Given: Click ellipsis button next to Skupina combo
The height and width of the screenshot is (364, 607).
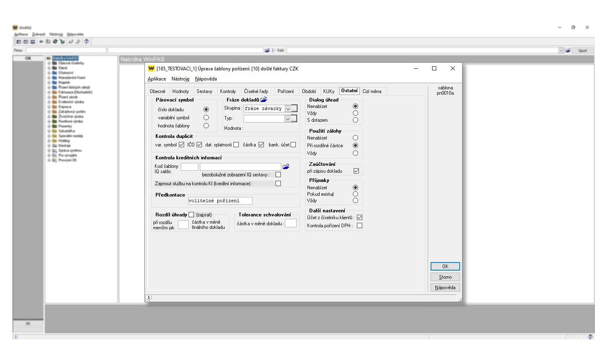Looking at the screenshot, I should point(295,108).
